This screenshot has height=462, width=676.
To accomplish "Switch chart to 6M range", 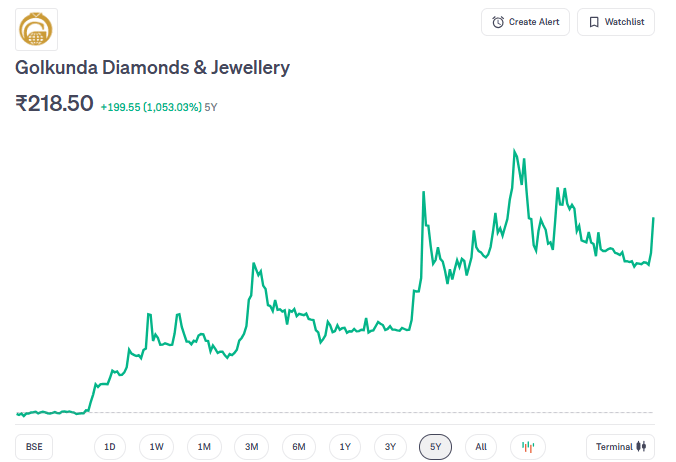I will click(x=299, y=446).
